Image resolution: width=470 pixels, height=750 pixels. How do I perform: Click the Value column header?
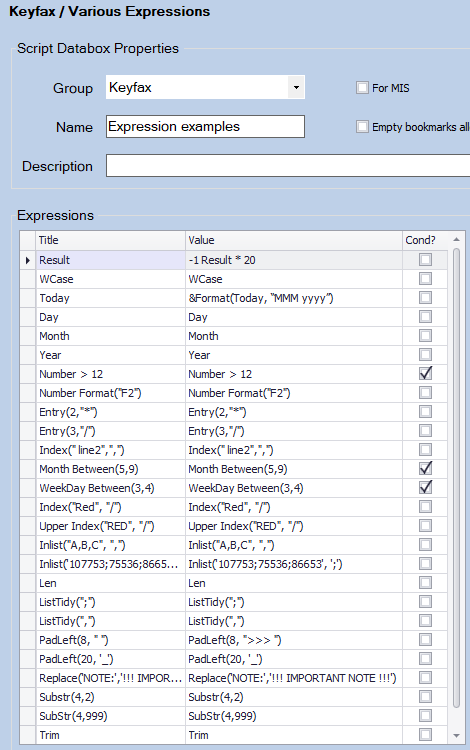click(x=294, y=240)
